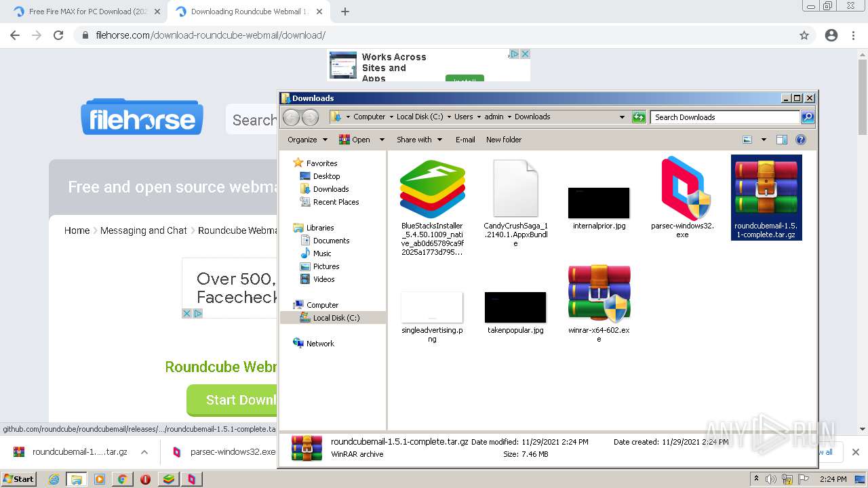Expand the Open button's dropdown arrow

tap(382, 140)
